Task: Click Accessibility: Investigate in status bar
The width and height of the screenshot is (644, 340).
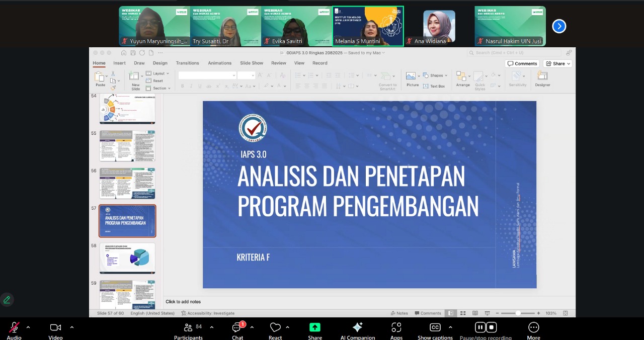Action: (x=208, y=313)
